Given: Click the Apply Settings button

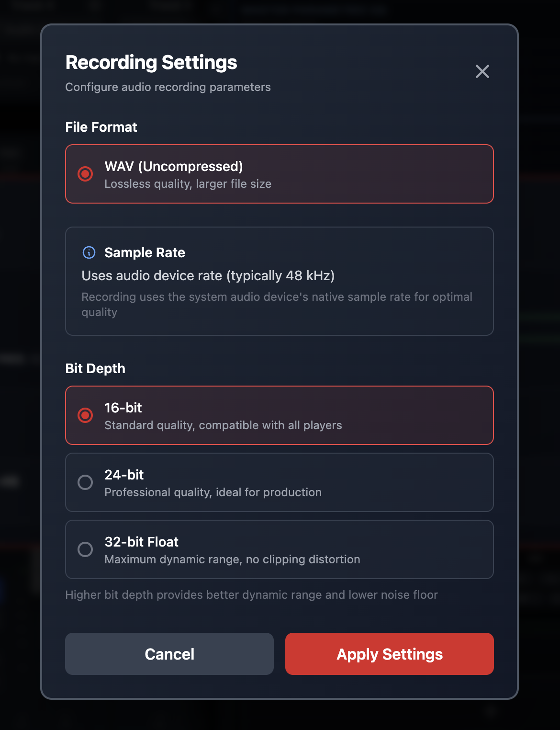Looking at the screenshot, I should point(389,654).
